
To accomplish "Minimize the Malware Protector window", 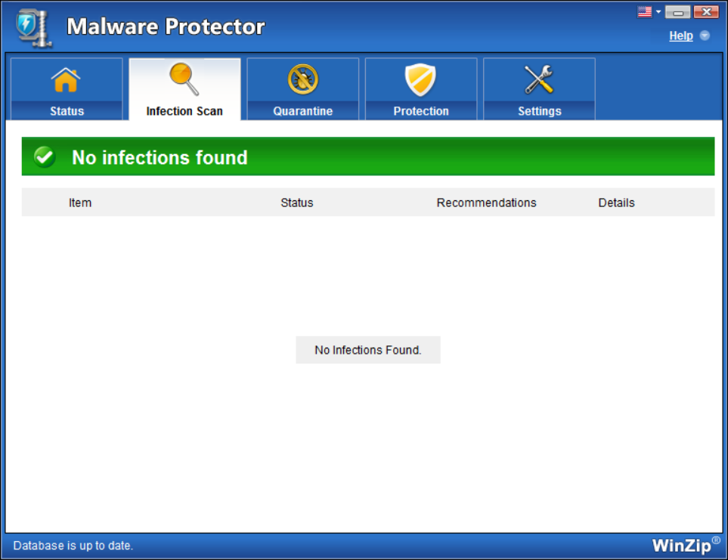I will pos(678,11).
